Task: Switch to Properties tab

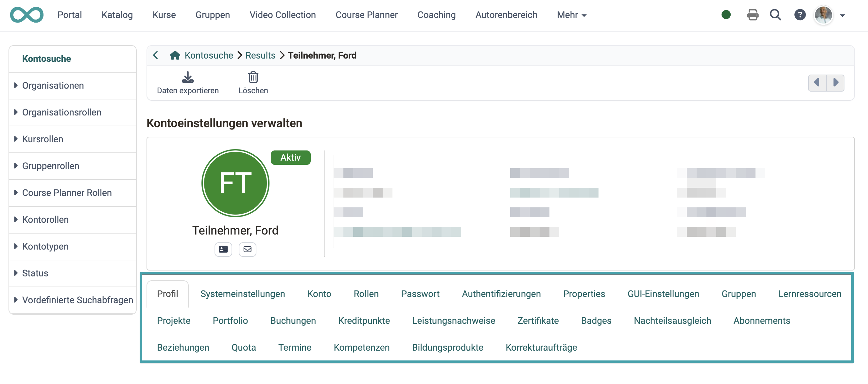Action: coord(584,294)
